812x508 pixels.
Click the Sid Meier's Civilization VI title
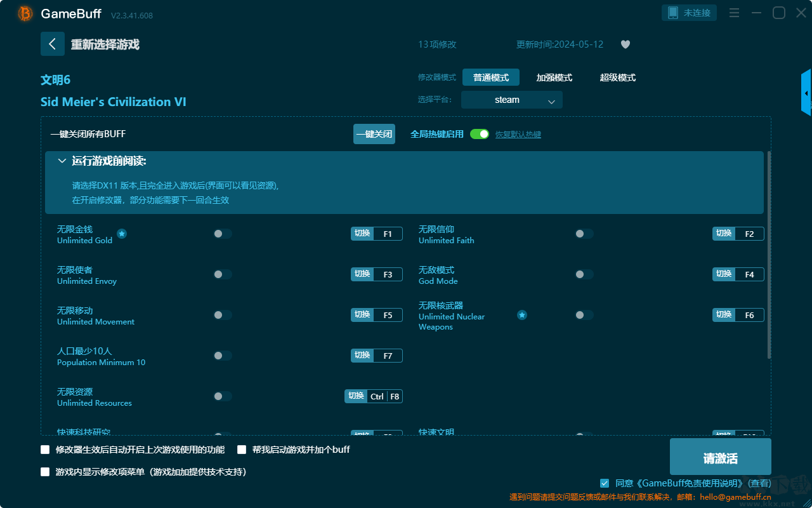[114, 102]
